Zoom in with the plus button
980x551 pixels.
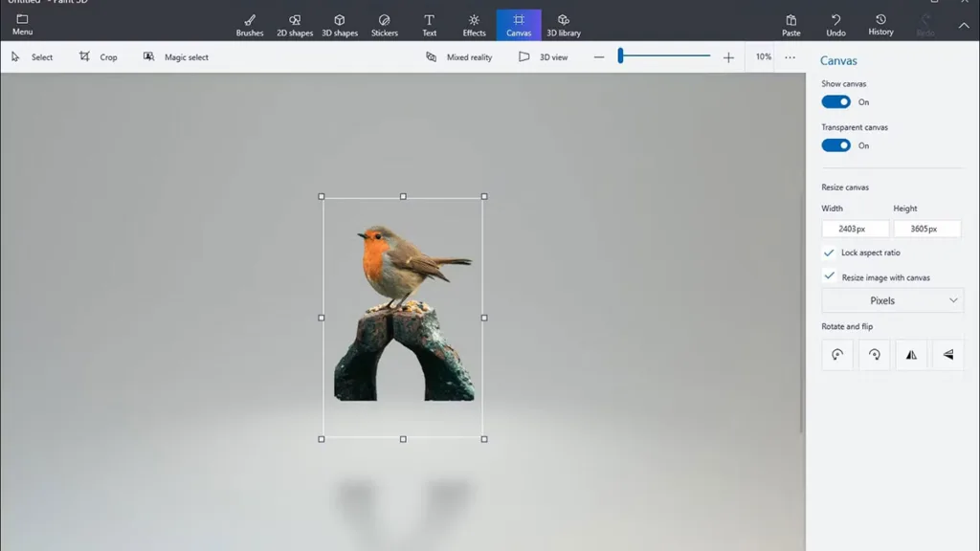point(728,57)
